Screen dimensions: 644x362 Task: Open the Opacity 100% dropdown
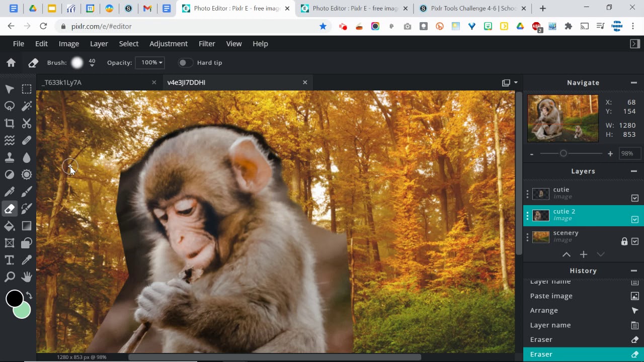150,62
